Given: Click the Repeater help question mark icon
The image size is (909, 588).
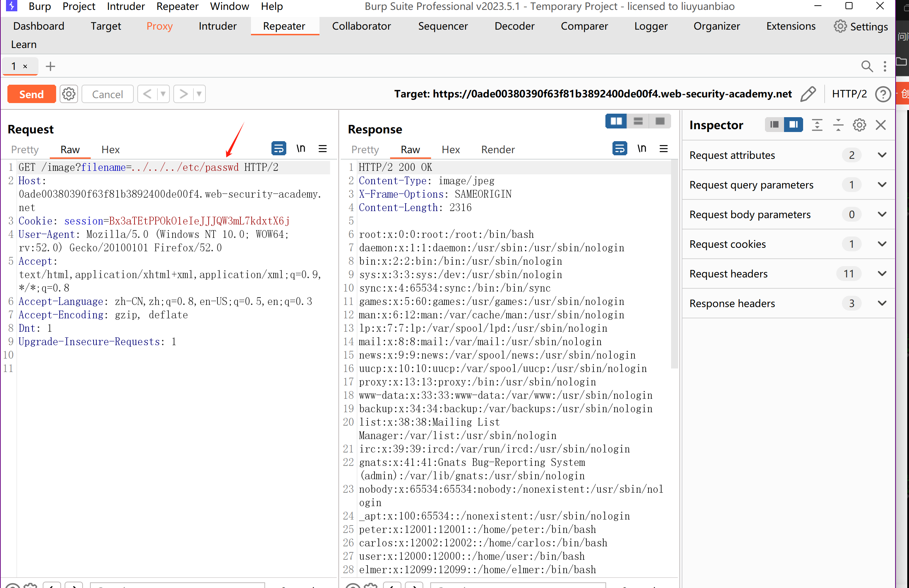Looking at the screenshot, I should 883,94.
